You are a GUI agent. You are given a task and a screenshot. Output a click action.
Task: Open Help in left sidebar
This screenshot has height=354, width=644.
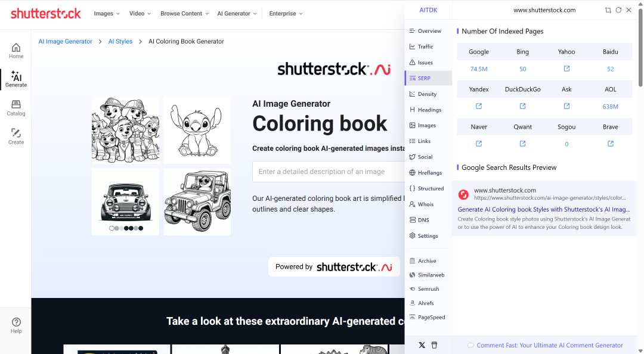pos(16,325)
